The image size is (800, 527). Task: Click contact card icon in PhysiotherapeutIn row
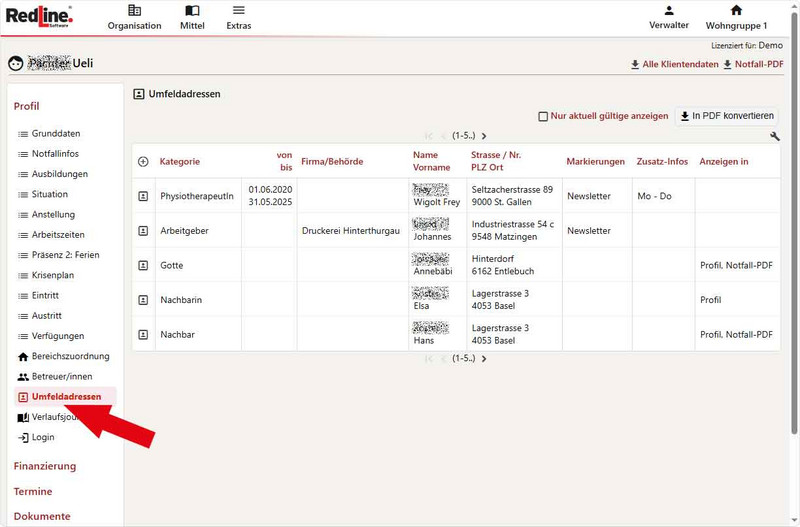[x=143, y=196]
